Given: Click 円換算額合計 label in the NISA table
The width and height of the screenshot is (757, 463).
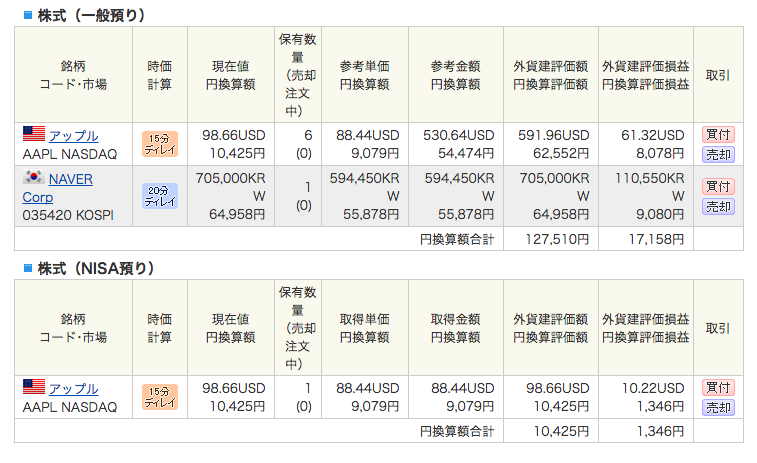Looking at the screenshot, I should click(x=457, y=432).
